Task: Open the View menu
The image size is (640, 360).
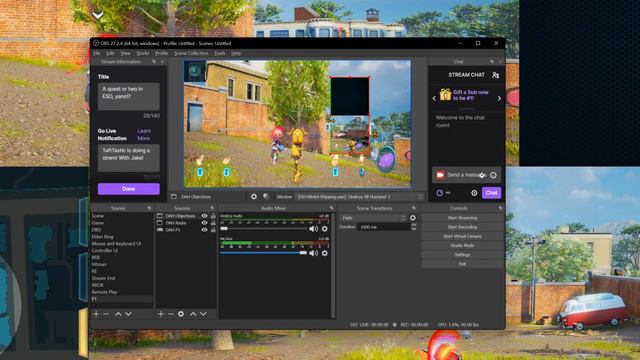Action: [125, 53]
